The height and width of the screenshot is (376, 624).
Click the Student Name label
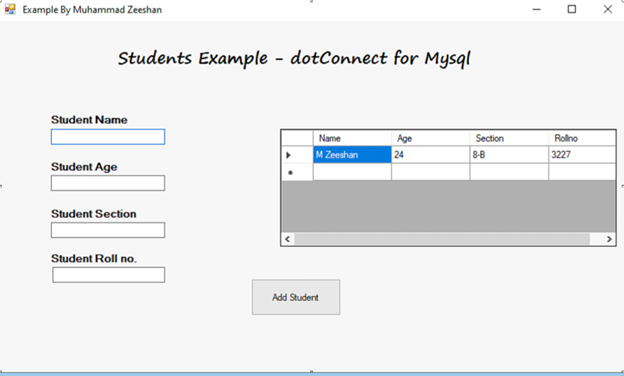click(x=89, y=120)
